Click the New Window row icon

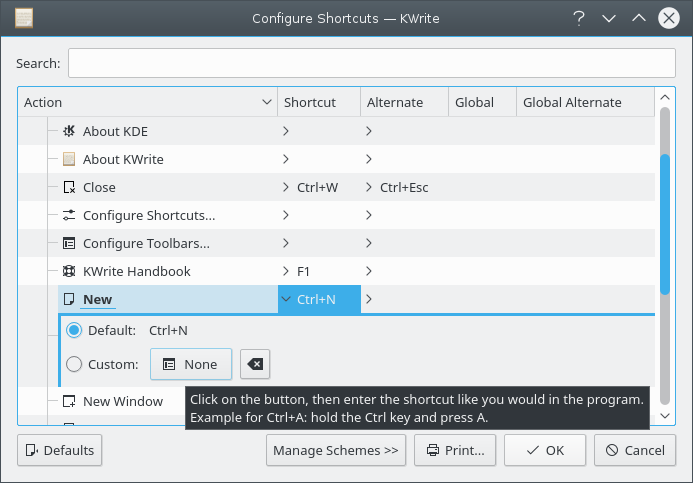69,401
